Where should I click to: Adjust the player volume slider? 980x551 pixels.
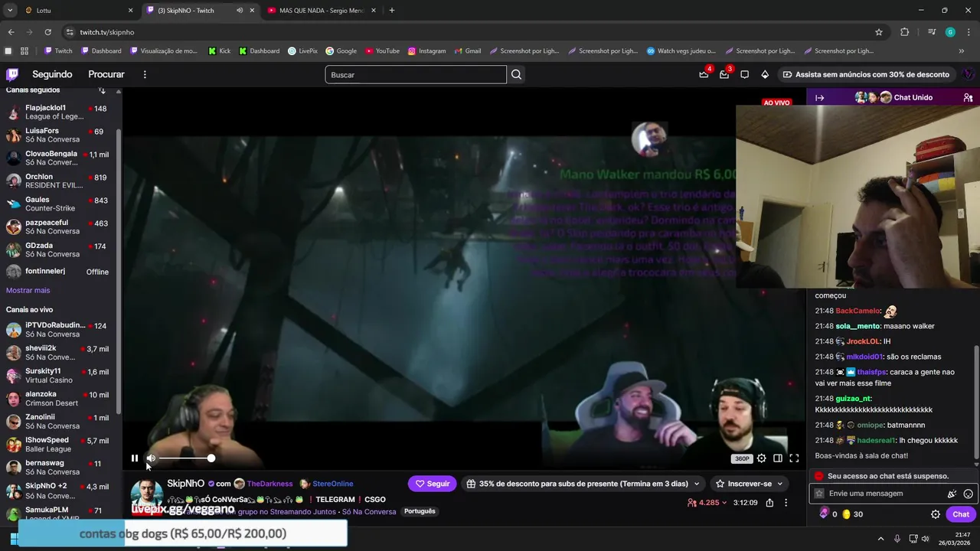[187, 458]
